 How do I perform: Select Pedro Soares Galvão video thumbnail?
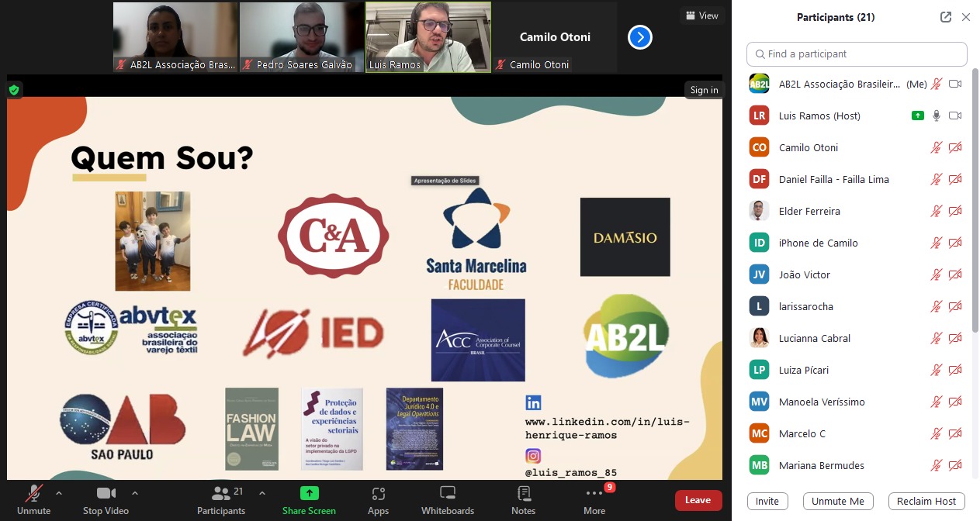click(x=301, y=37)
